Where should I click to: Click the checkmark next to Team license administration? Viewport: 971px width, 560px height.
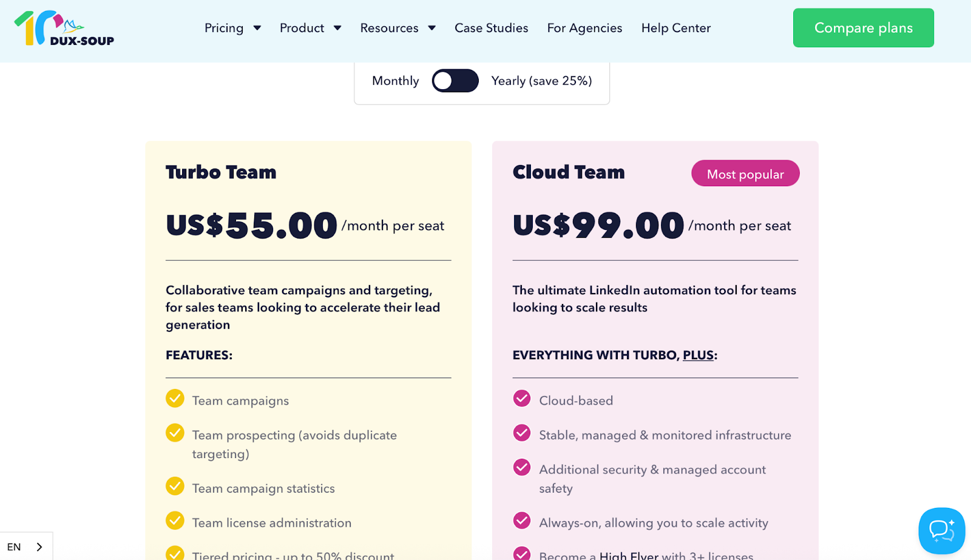click(x=175, y=521)
